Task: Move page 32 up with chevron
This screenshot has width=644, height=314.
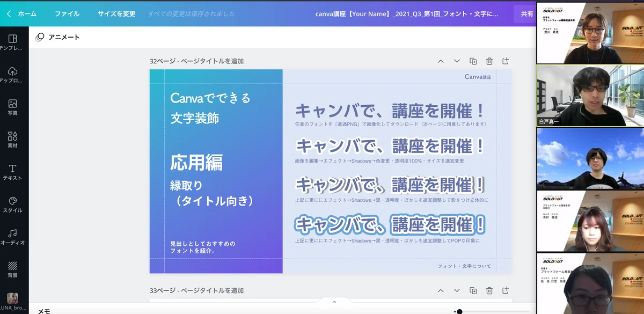Action: click(x=441, y=61)
